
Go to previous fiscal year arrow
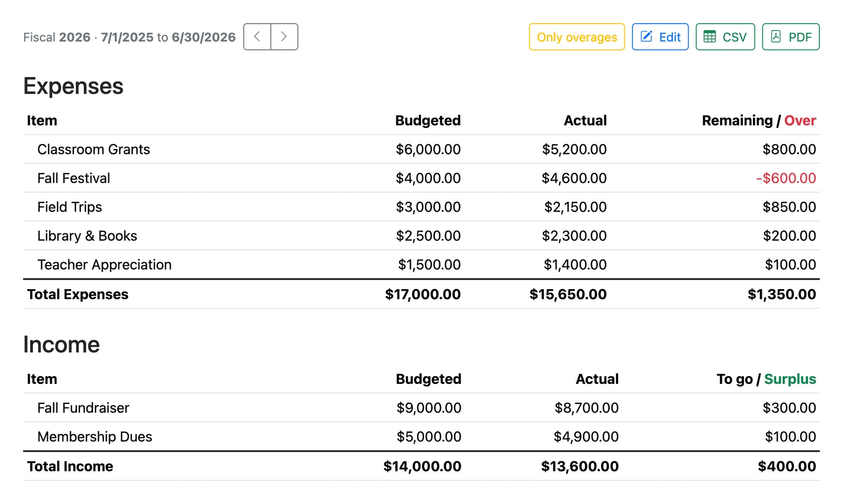257,37
